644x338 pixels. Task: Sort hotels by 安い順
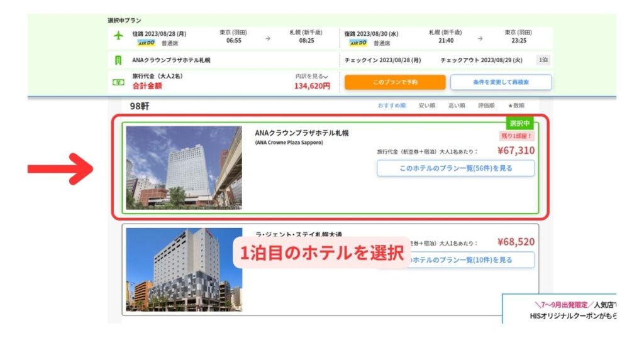[427, 106]
